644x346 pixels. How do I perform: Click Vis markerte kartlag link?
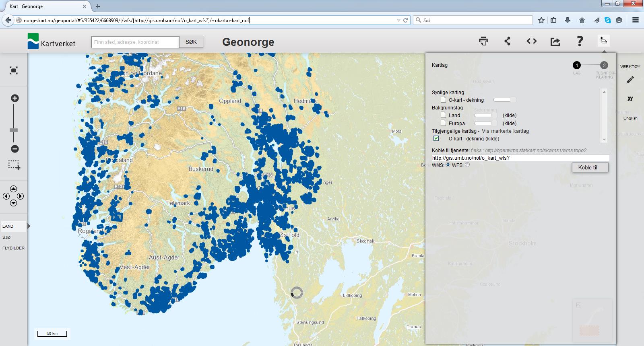[505, 131]
